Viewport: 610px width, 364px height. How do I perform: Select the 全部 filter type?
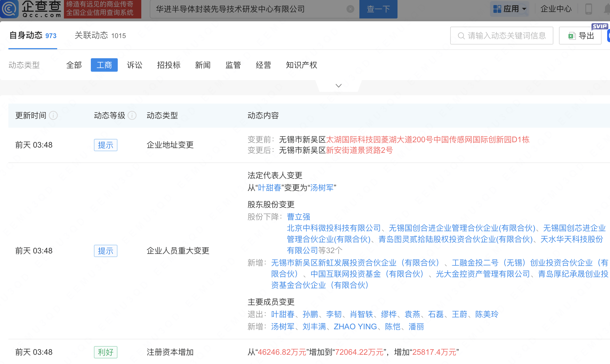click(74, 65)
